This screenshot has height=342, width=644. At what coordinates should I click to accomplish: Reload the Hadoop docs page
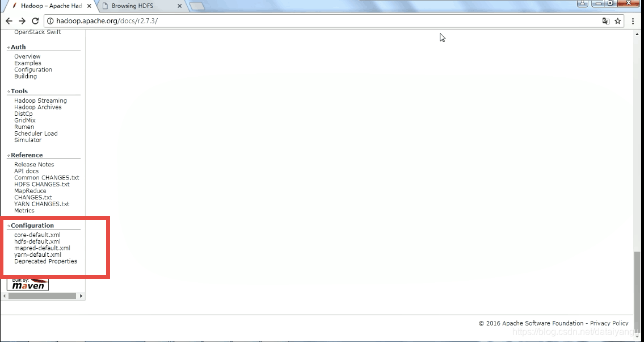pos(35,21)
